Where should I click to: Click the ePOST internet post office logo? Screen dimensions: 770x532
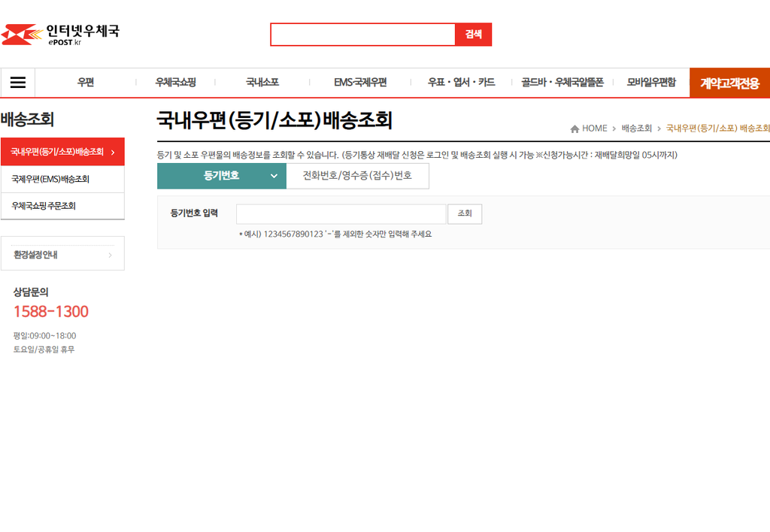pos(60,35)
